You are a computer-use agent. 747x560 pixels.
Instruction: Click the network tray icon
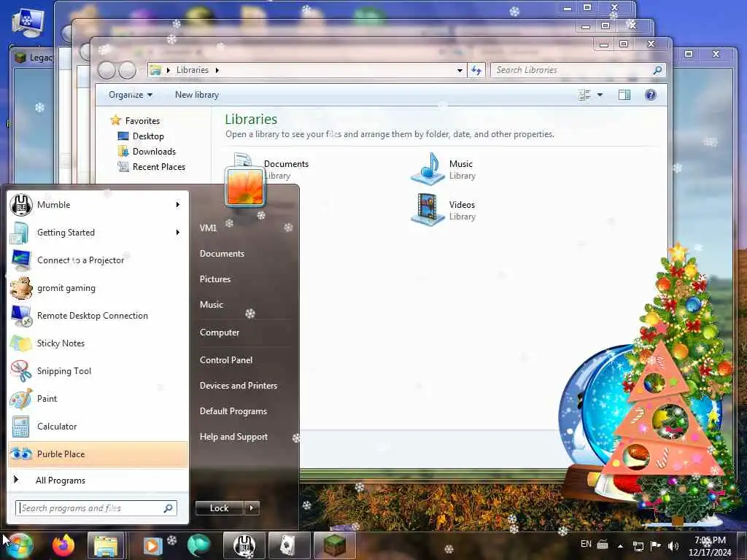tap(638, 546)
